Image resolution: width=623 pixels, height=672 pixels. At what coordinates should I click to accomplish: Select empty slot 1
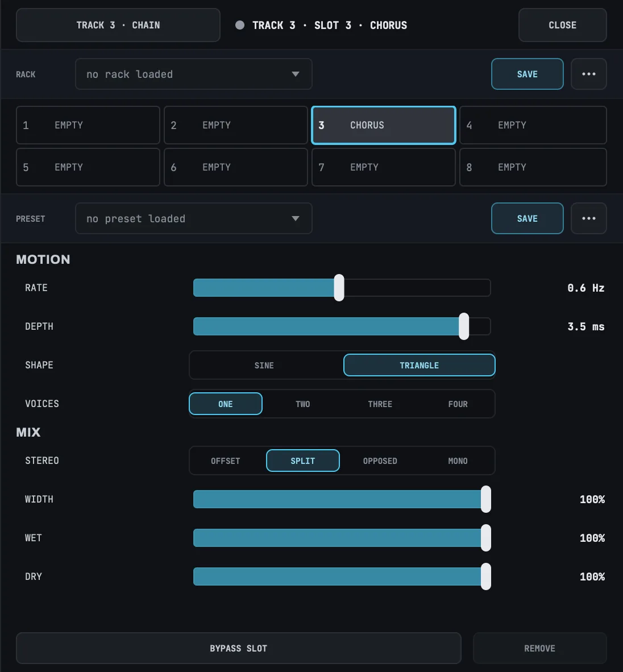pyautogui.click(x=88, y=125)
